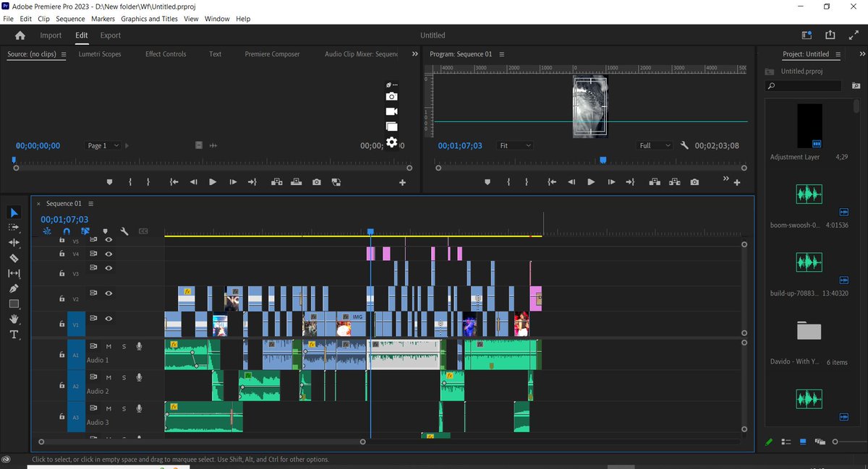The width and height of the screenshot is (868, 469).
Task: Open Workspaces layout icon
Action: [x=807, y=35]
